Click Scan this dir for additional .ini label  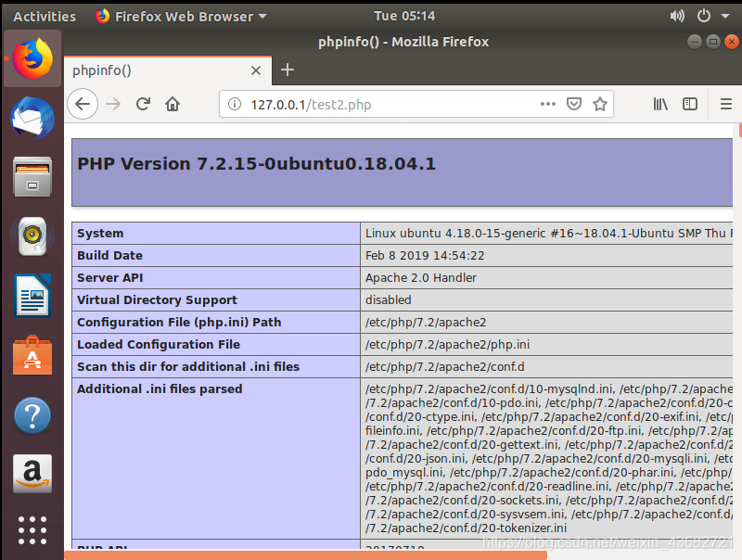coord(188,366)
